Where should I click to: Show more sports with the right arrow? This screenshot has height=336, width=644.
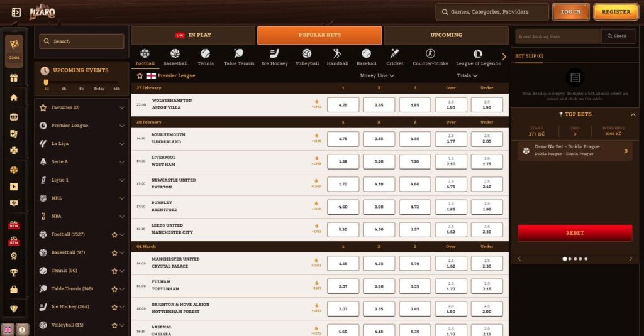pyautogui.click(x=504, y=57)
